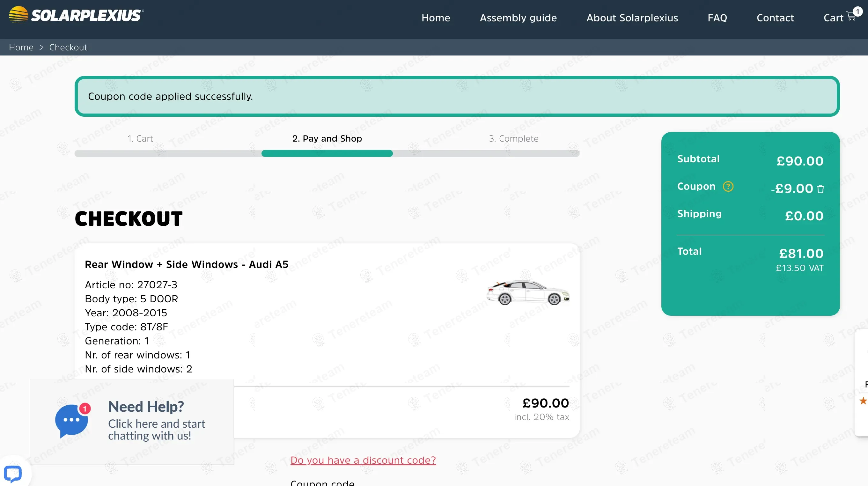
Task: Go back to step 1. Cart
Action: click(x=140, y=138)
